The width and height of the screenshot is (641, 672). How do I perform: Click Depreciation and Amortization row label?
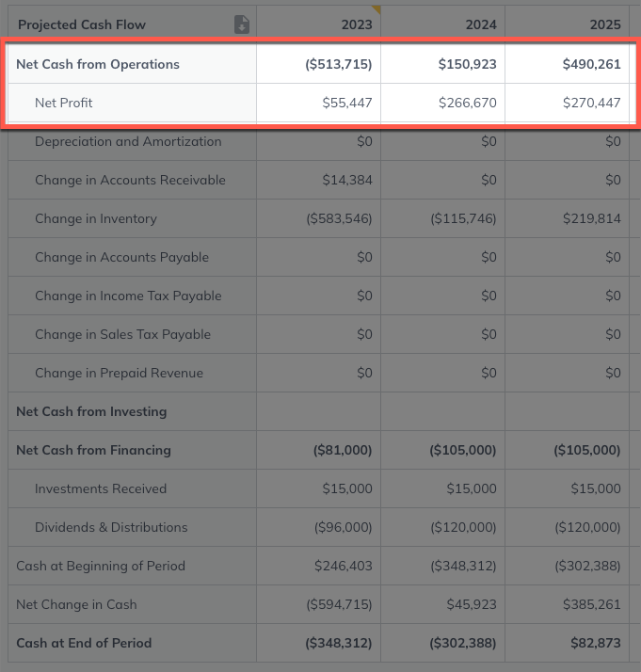tap(128, 141)
